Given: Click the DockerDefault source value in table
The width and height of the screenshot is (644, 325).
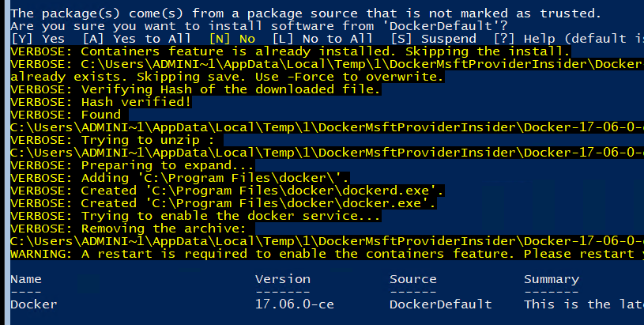Looking at the screenshot, I should [x=440, y=304].
